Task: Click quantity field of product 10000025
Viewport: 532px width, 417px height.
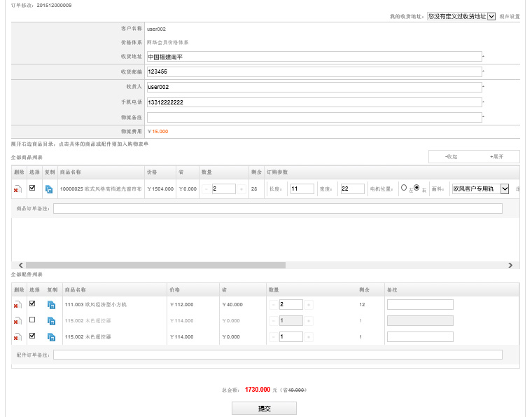Action: click(223, 189)
